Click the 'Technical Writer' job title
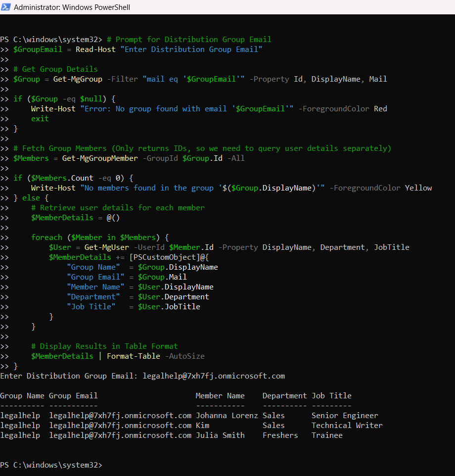This screenshot has width=455, height=476. (347, 426)
